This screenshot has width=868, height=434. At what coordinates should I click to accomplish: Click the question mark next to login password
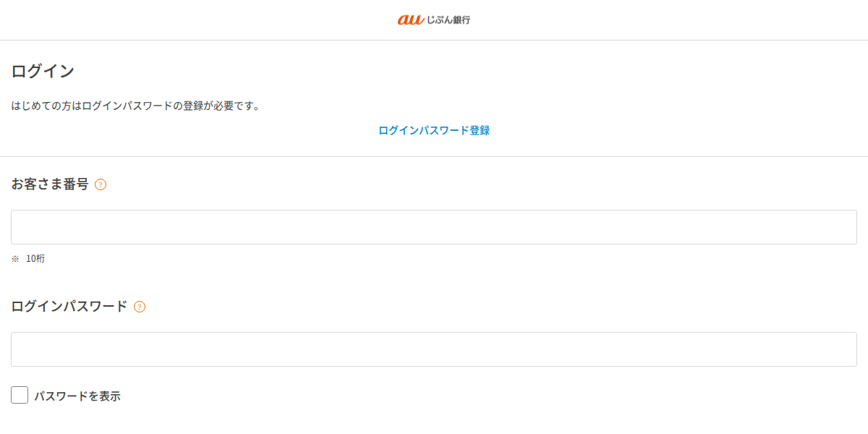[139, 306]
